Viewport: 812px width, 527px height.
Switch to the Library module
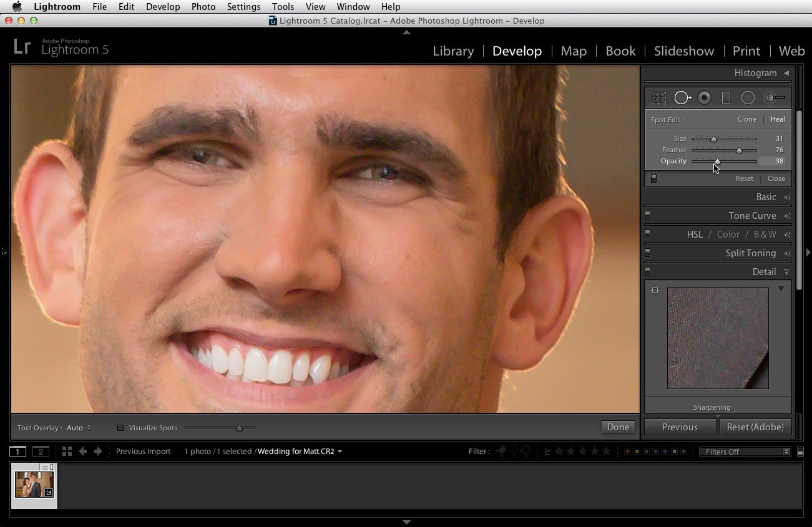click(453, 51)
